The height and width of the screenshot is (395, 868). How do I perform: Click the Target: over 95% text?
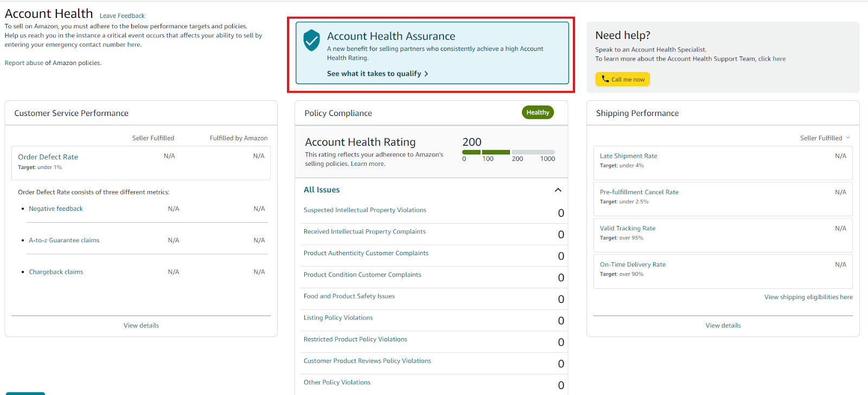point(621,238)
